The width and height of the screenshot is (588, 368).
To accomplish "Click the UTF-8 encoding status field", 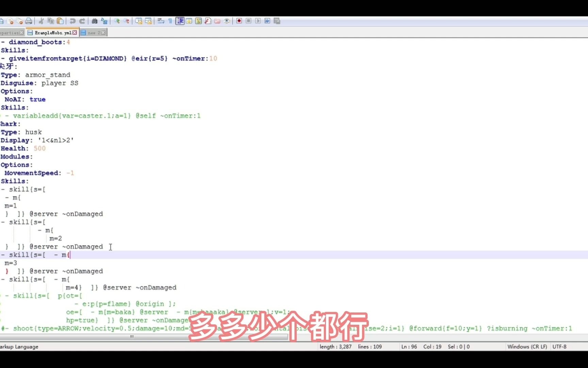I will [x=559, y=347].
